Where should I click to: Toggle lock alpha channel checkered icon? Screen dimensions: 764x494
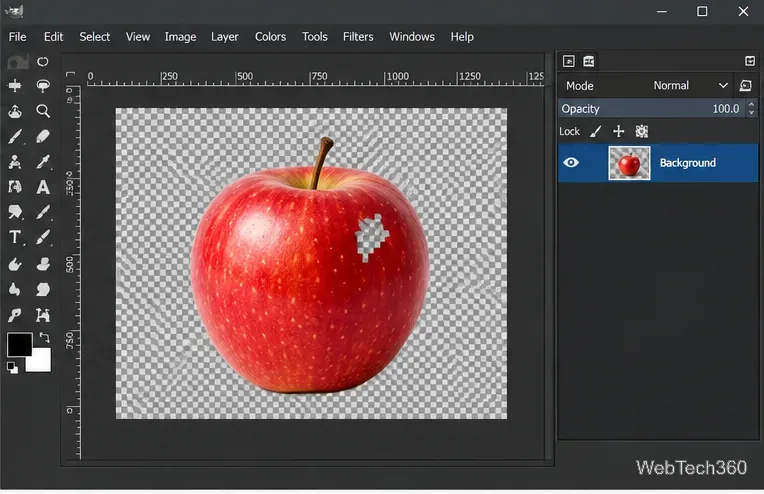tap(642, 132)
